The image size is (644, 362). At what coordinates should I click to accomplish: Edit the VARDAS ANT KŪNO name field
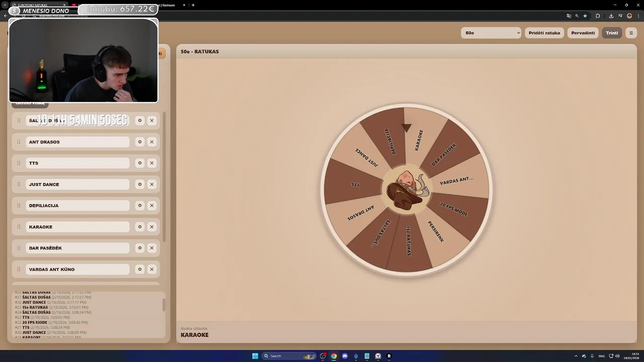point(77,269)
